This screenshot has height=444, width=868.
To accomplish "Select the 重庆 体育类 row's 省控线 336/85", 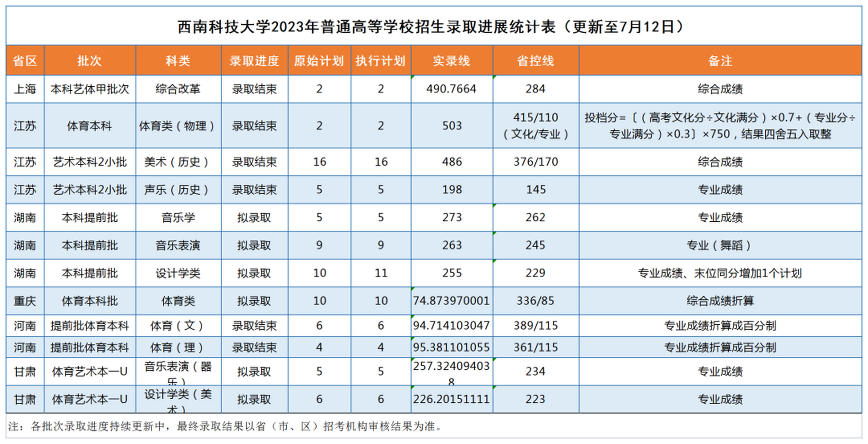I will (535, 301).
